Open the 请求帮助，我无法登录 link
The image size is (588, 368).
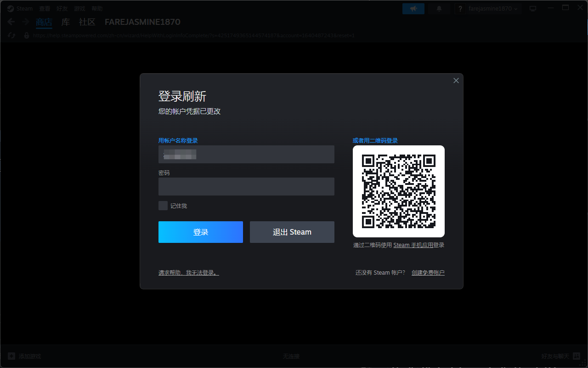click(x=188, y=273)
